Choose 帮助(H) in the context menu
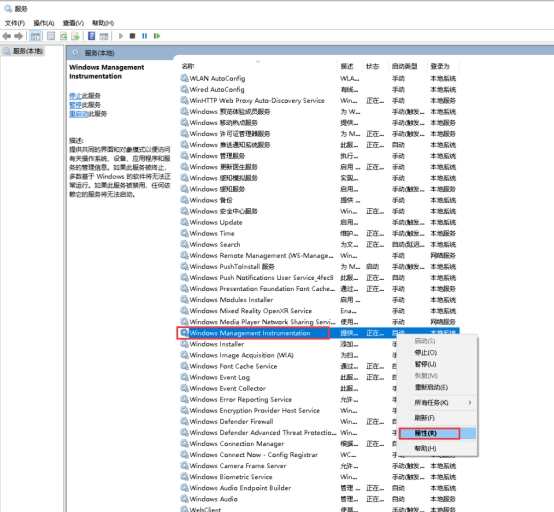The image size is (554, 512). coord(437,448)
